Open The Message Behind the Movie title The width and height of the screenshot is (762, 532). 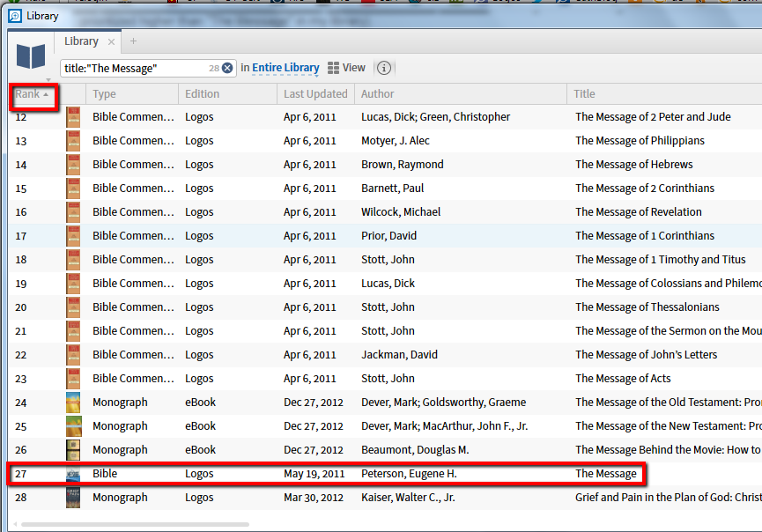coord(669,450)
